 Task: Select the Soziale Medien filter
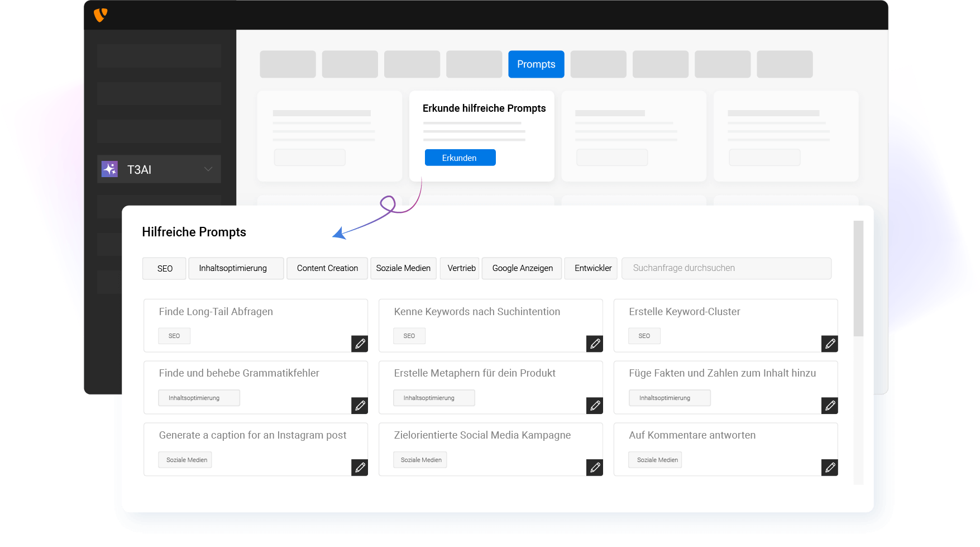[x=403, y=268]
